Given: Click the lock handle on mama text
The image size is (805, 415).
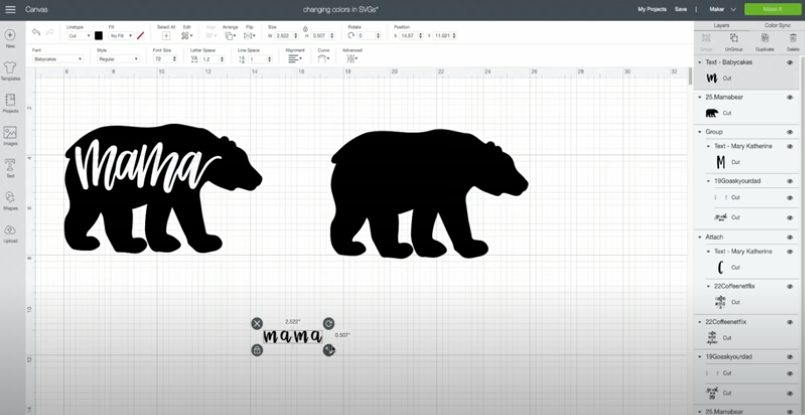Looking at the screenshot, I should pos(257,350).
